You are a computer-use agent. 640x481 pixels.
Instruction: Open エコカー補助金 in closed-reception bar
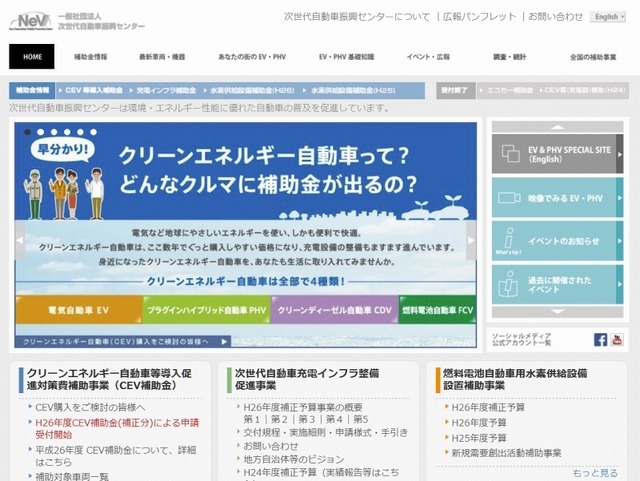click(510, 90)
